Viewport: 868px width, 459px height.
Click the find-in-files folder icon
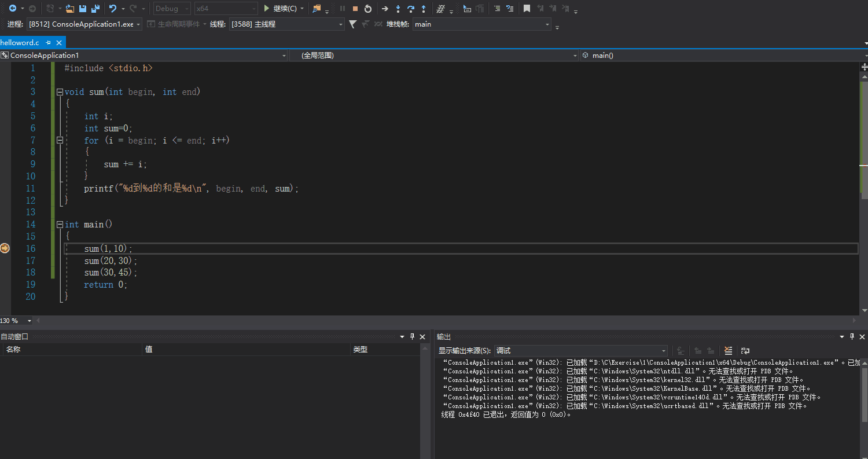coord(317,9)
